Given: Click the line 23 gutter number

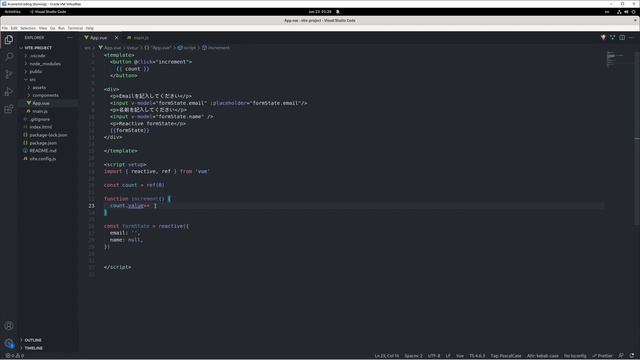Looking at the screenshot, I should pyautogui.click(x=91, y=206).
